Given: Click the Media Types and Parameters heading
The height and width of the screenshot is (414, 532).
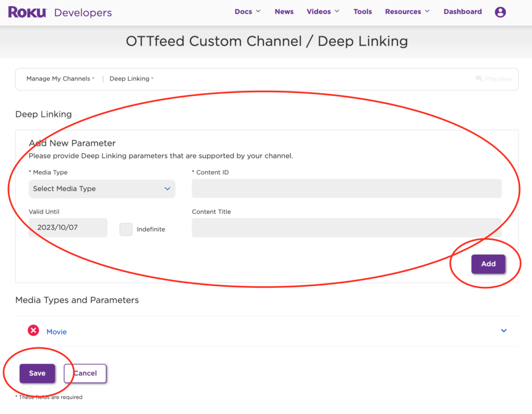Looking at the screenshot, I should pos(77,300).
